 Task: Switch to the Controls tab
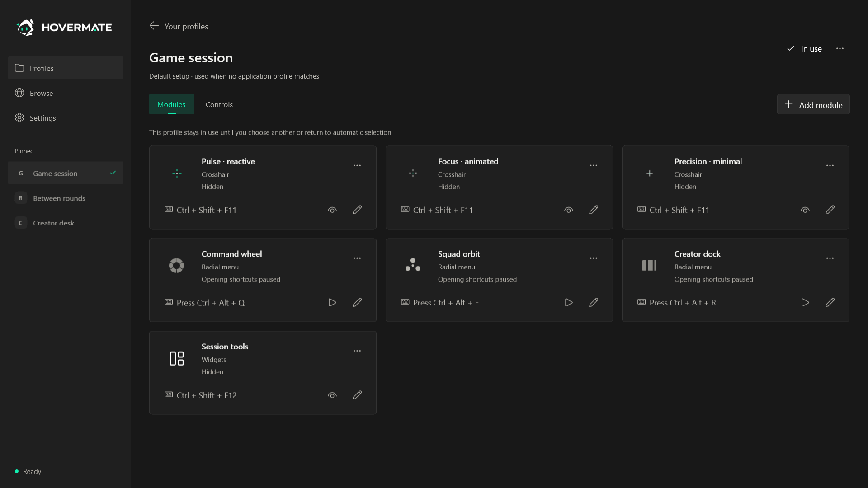click(x=219, y=104)
